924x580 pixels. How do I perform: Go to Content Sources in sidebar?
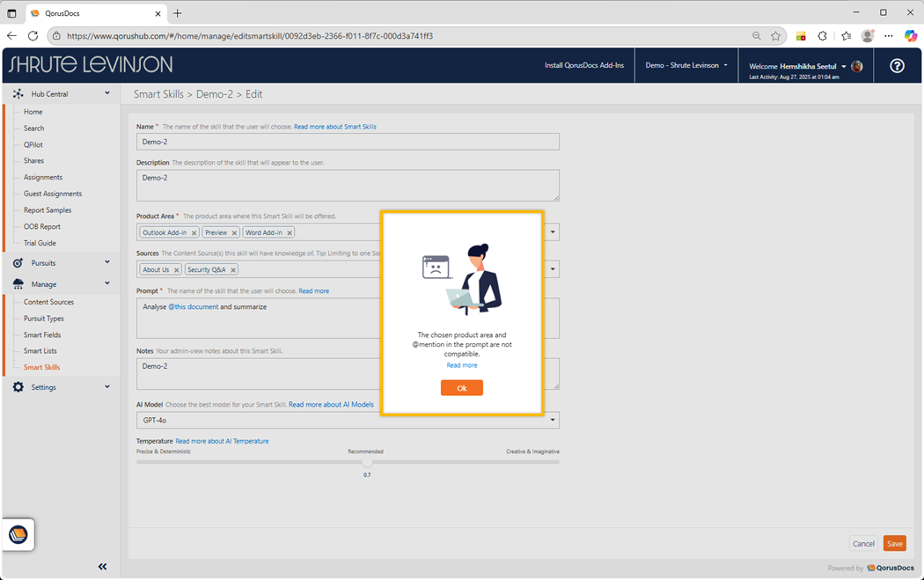tap(48, 302)
